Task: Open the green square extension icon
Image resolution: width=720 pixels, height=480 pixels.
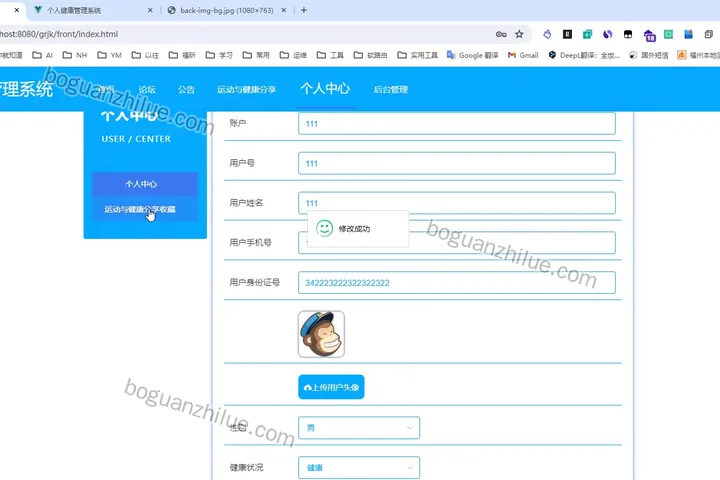Action: 669,34
